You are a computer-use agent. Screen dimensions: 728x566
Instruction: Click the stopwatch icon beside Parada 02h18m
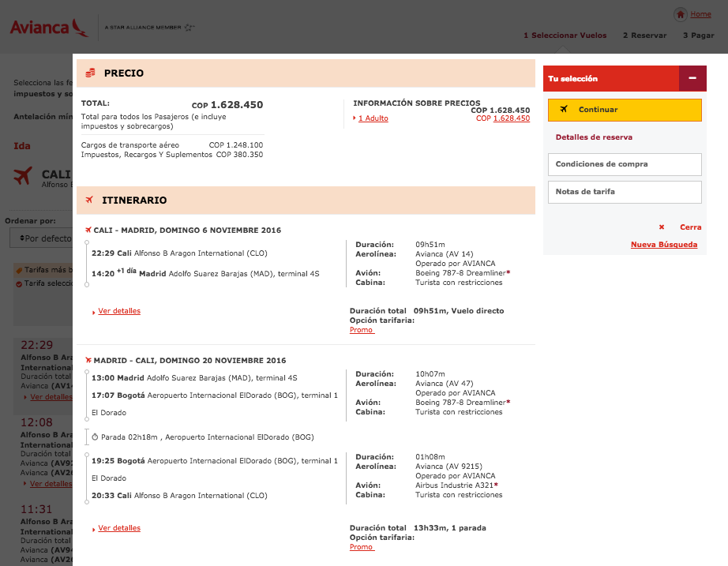95,437
